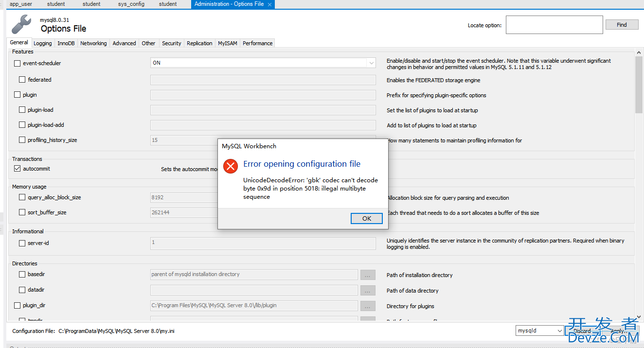Click the Find button
Viewport: 644px width, 348px height.
coord(622,25)
